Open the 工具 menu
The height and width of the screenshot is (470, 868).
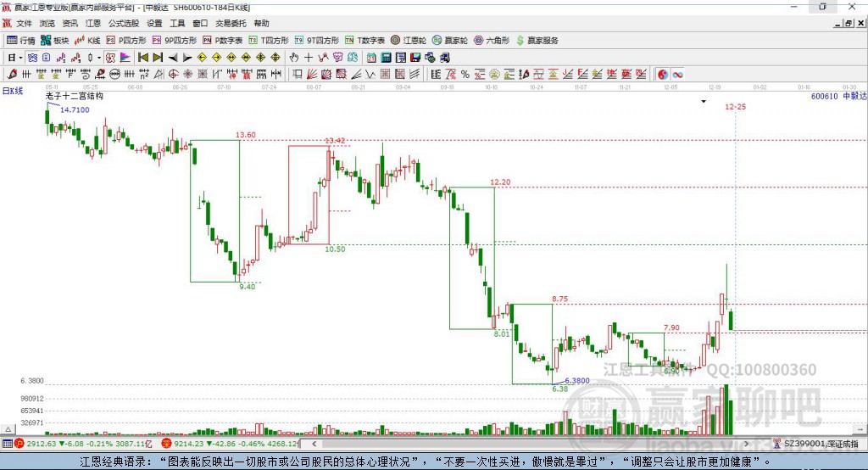point(177,23)
